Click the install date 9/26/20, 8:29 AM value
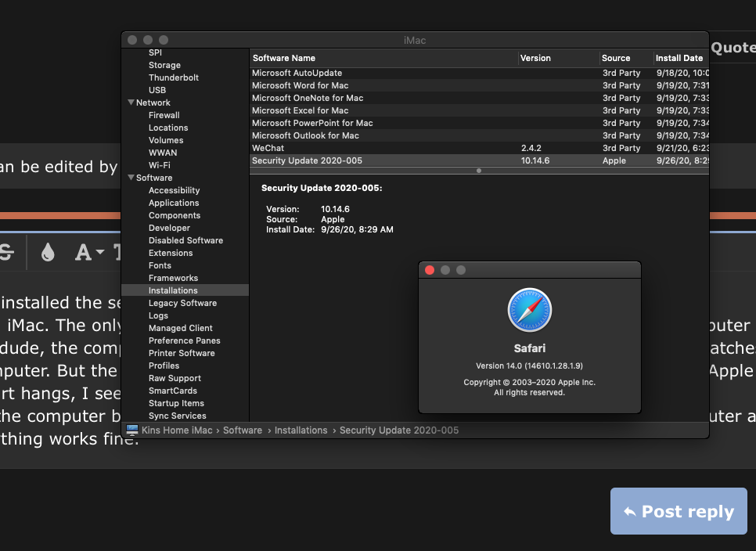 [x=358, y=229]
